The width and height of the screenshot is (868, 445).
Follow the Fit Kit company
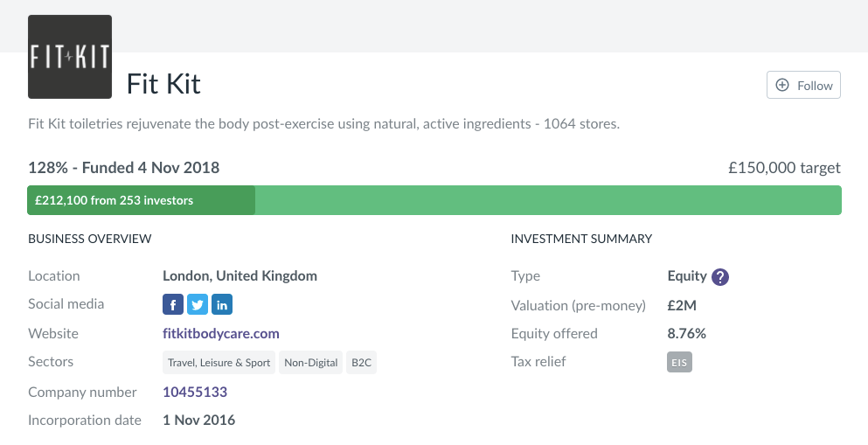(x=803, y=85)
